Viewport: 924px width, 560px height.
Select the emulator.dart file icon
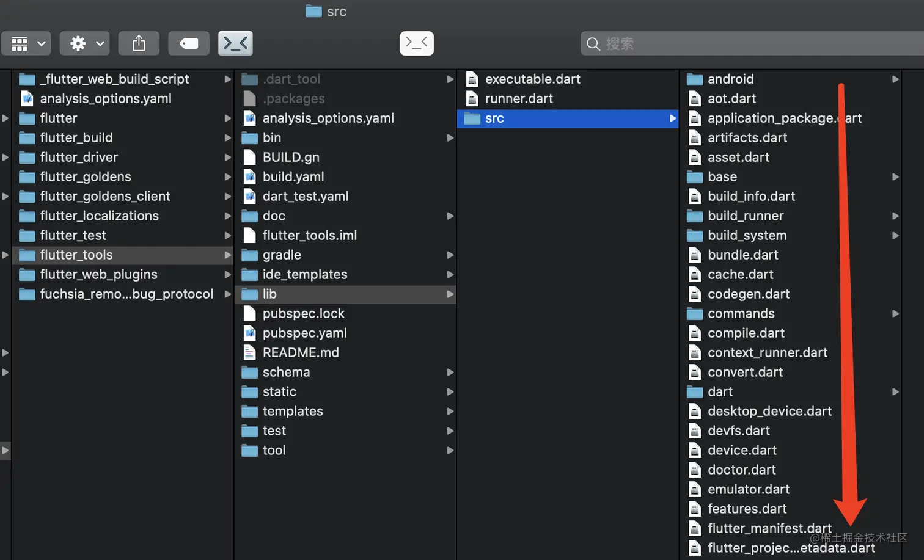tap(694, 490)
